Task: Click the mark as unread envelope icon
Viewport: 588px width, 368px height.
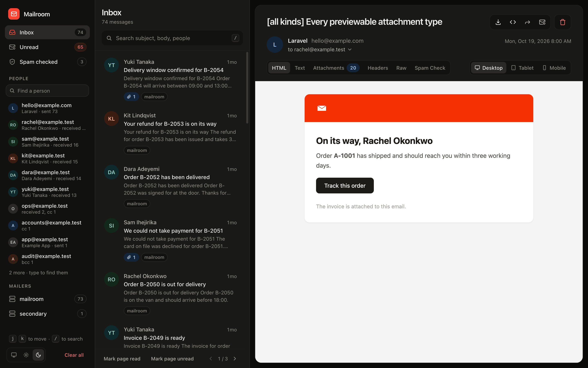Action: tap(542, 22)
